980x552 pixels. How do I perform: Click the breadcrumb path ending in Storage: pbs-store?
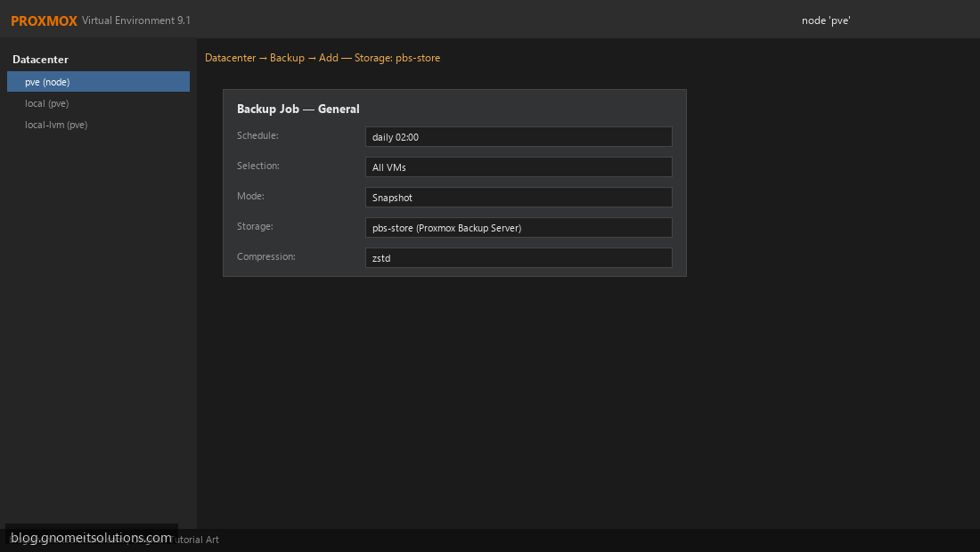323,58
